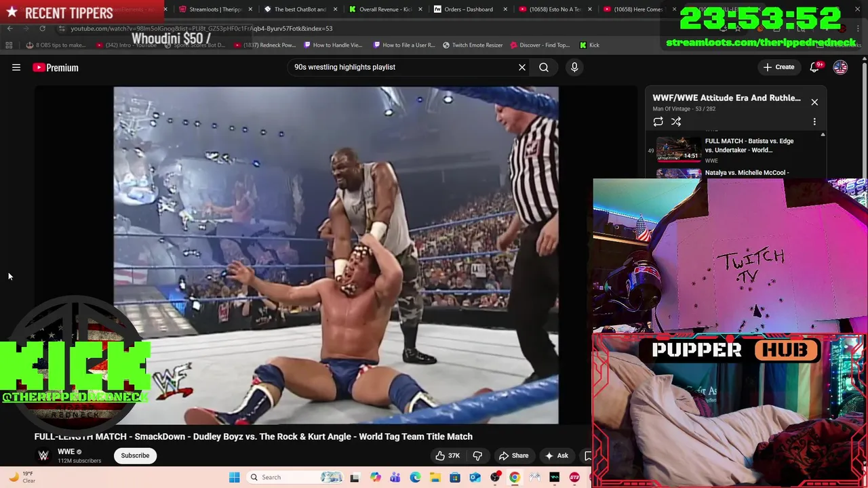Close the Streamloots tab
The image size is (868, 488).
tap(250, 9)
